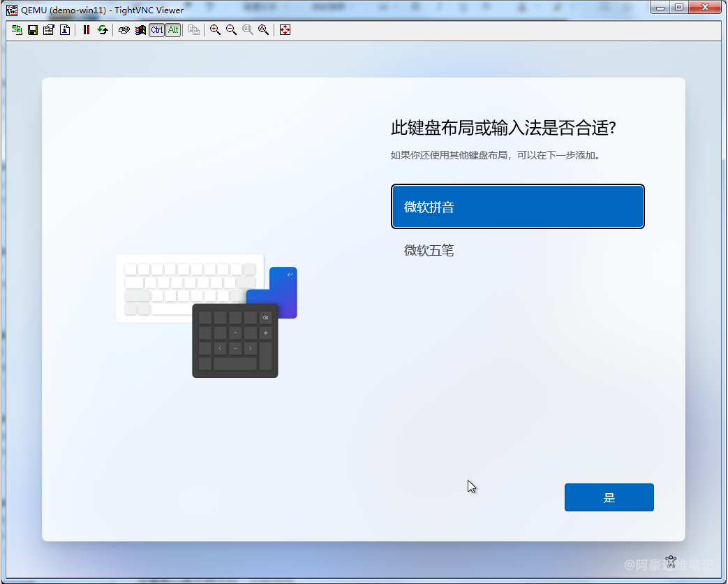
Task: Zoom in on the remote display
Action: pyautogui.click(x=215, y=30)
